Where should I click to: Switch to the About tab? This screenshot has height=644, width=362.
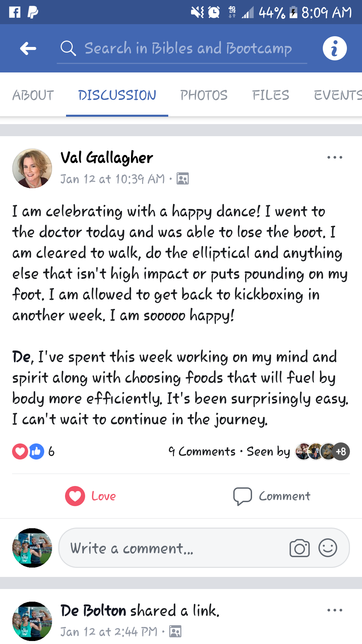pos(33,95)
